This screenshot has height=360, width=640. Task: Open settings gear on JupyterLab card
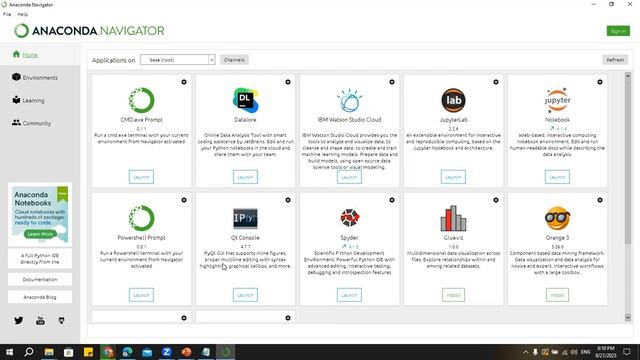coord(496,82)
